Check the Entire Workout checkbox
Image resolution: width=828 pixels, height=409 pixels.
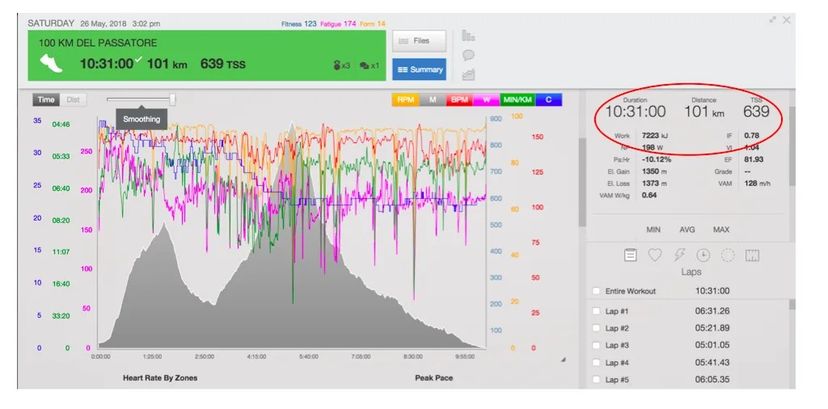click(596, 291)
